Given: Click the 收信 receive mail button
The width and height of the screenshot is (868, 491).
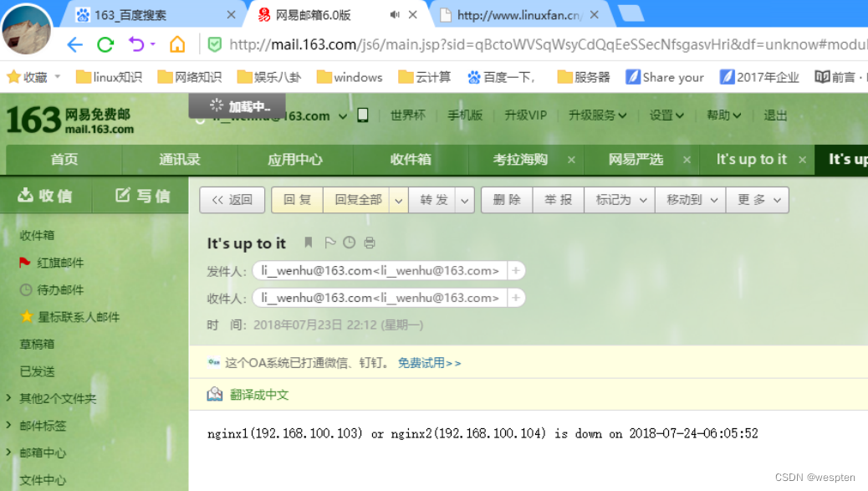Looking at the screenshot, I should (x=45, y=196).
